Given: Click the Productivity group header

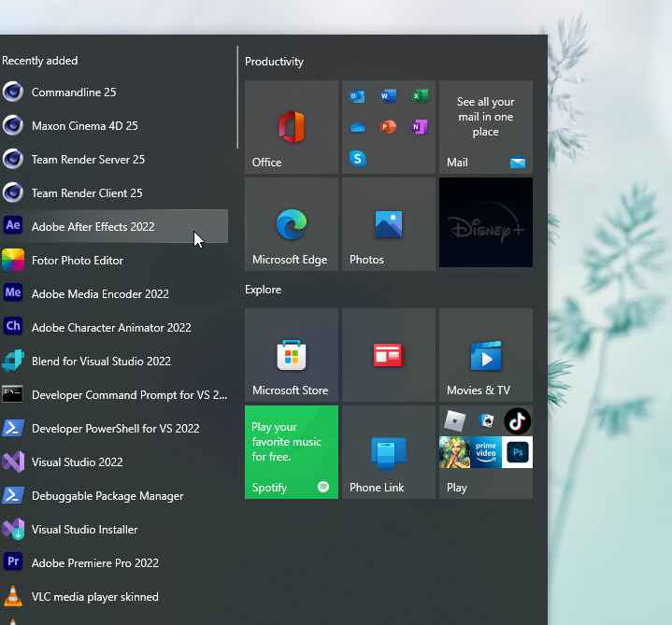Looking at the screenshot, I should pos(274,62).
